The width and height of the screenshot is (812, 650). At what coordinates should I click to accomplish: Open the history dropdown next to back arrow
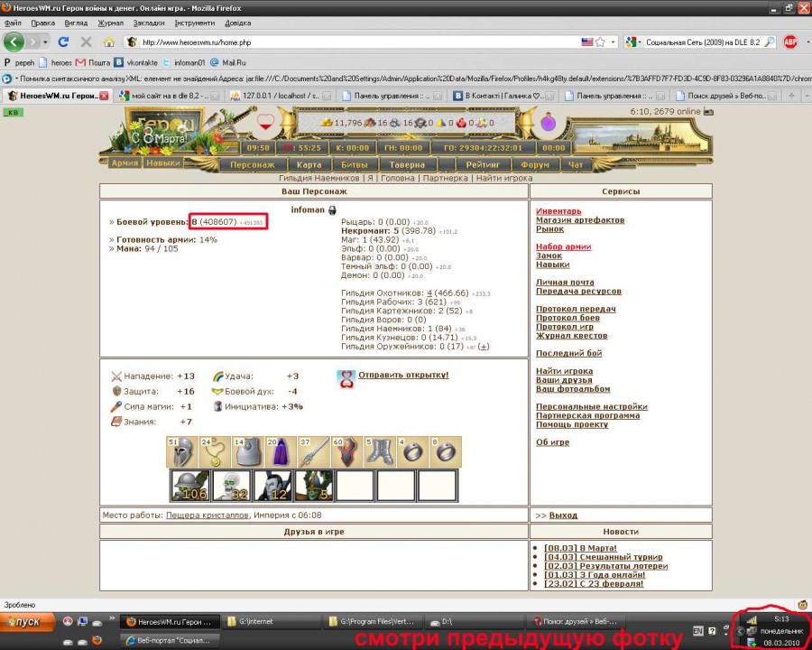(45, 42)
